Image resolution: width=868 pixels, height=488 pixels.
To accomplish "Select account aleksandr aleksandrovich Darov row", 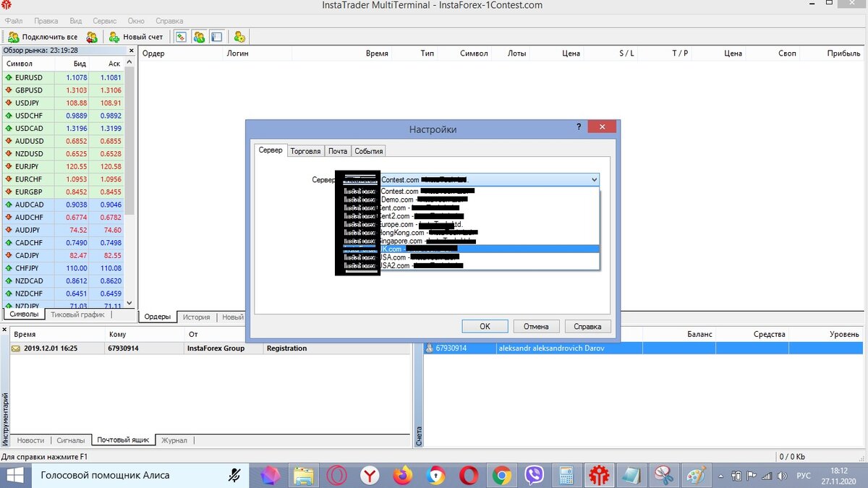I will click(644, 348).
